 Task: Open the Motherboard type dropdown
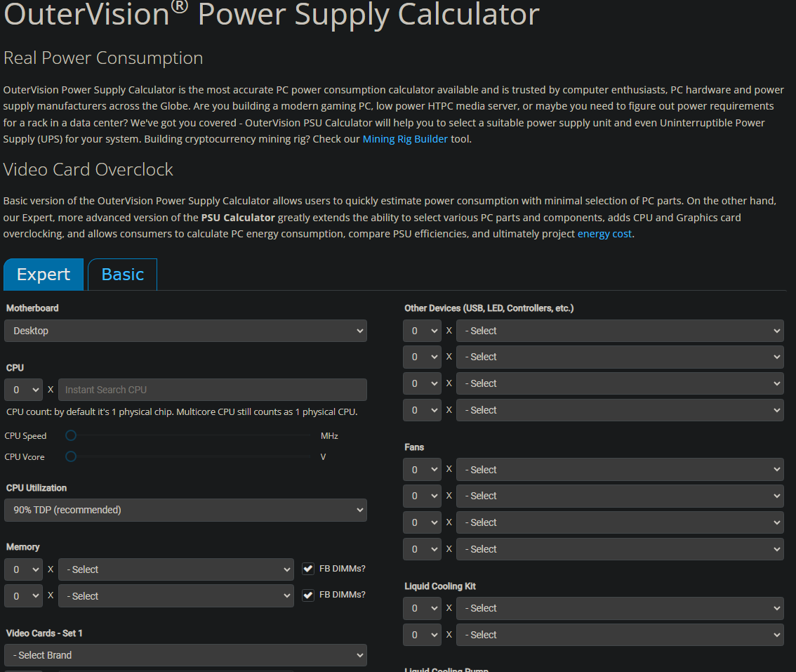185,331
